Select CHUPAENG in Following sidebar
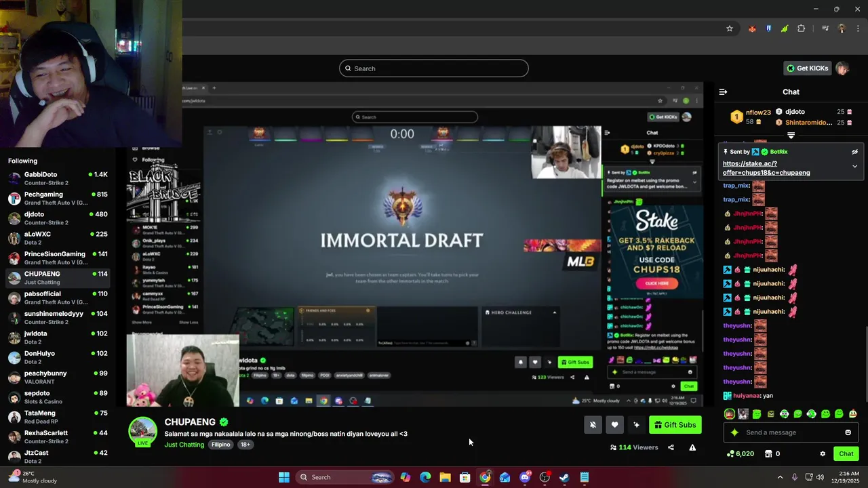This screenshot has height=488, width=868. [58, 278]
